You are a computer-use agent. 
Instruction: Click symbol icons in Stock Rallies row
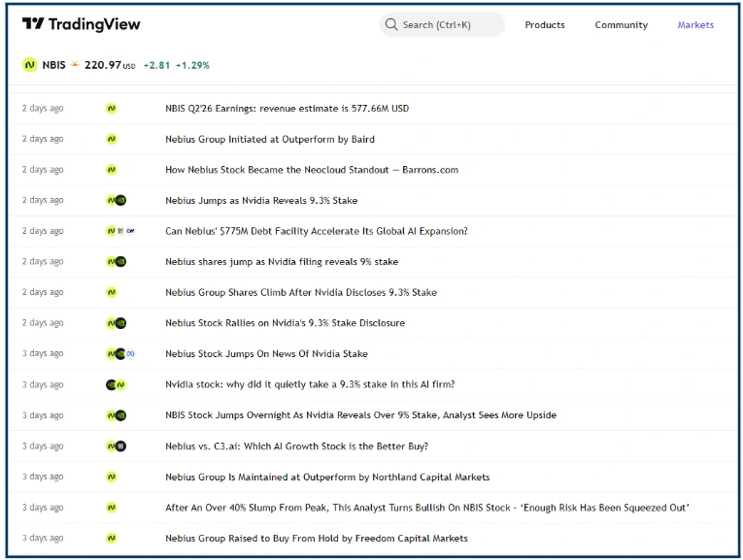coord(117,323)
